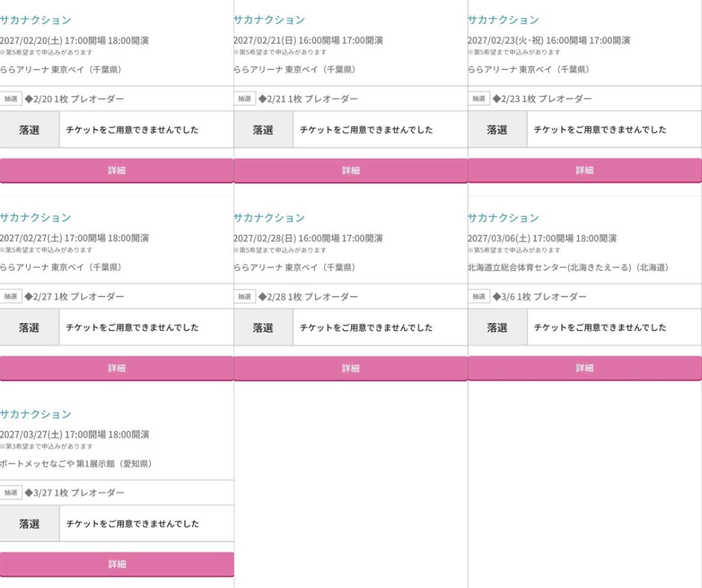The image size is (702, 588).
Task: Open 詳細 for the 2027/02/23 show
Action: coord(585,170)
